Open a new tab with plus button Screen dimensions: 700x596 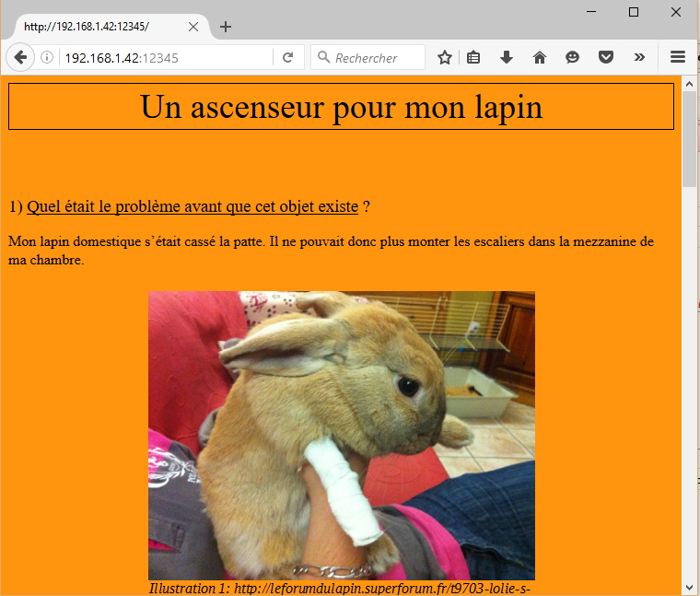(x=226, y=27)
